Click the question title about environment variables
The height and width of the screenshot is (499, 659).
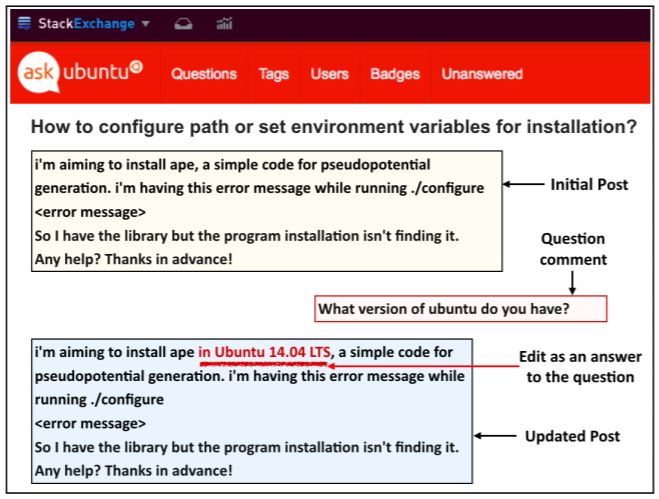coord(334,127)
